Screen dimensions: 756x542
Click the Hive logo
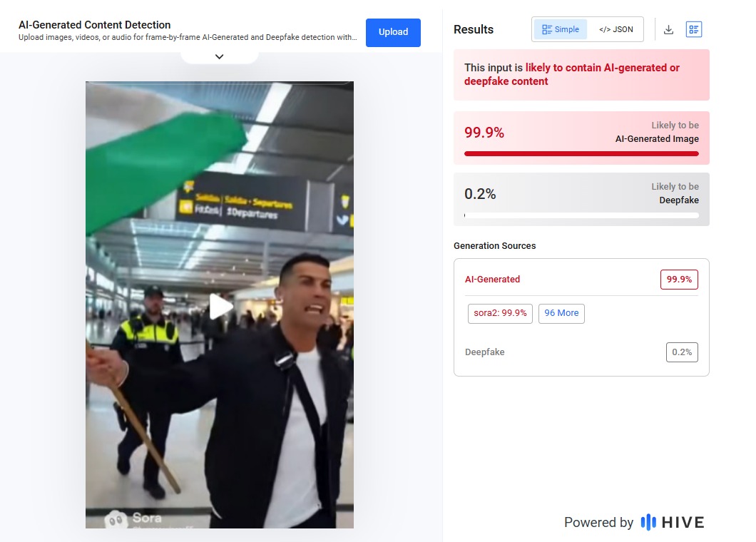point(672,522)
